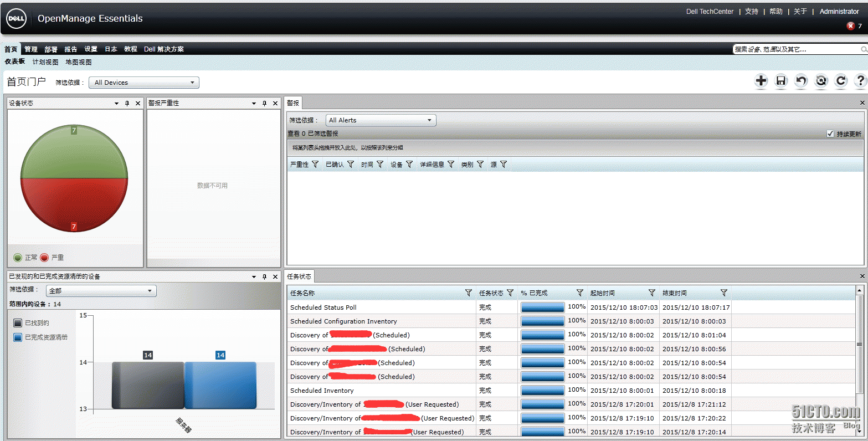
Task: Click the blue inventoried servers bar
Action: point(220,386)
